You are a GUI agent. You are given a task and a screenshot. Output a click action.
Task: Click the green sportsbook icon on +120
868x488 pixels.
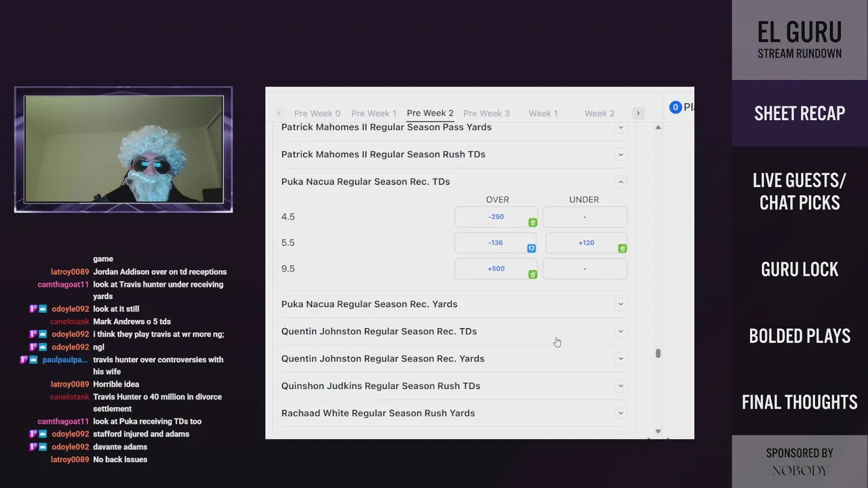[x=623, y=249]
